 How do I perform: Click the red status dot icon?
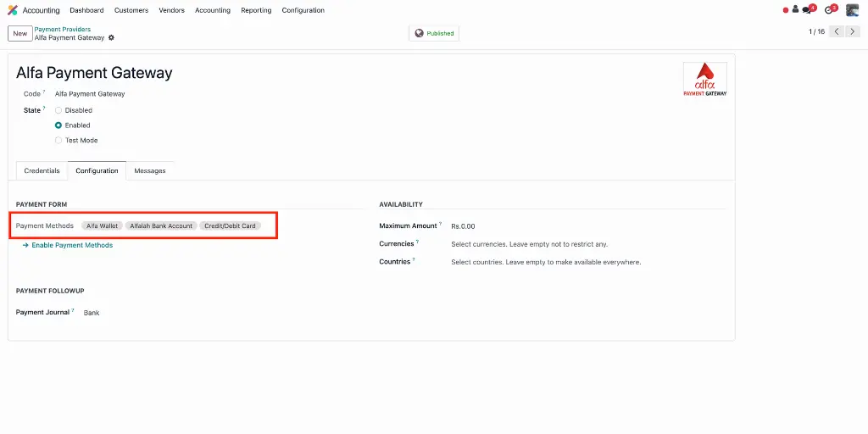[x=786, y=10]
